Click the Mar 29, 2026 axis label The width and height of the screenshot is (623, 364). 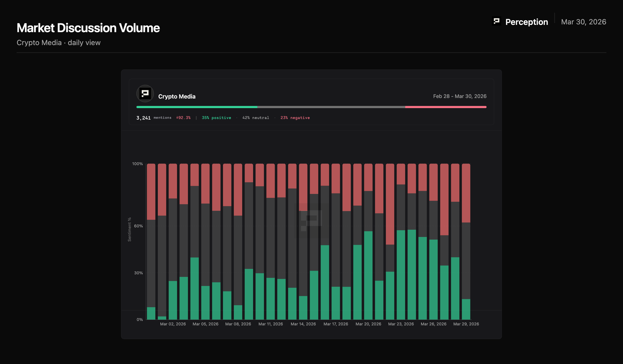(x=466, y=324)
